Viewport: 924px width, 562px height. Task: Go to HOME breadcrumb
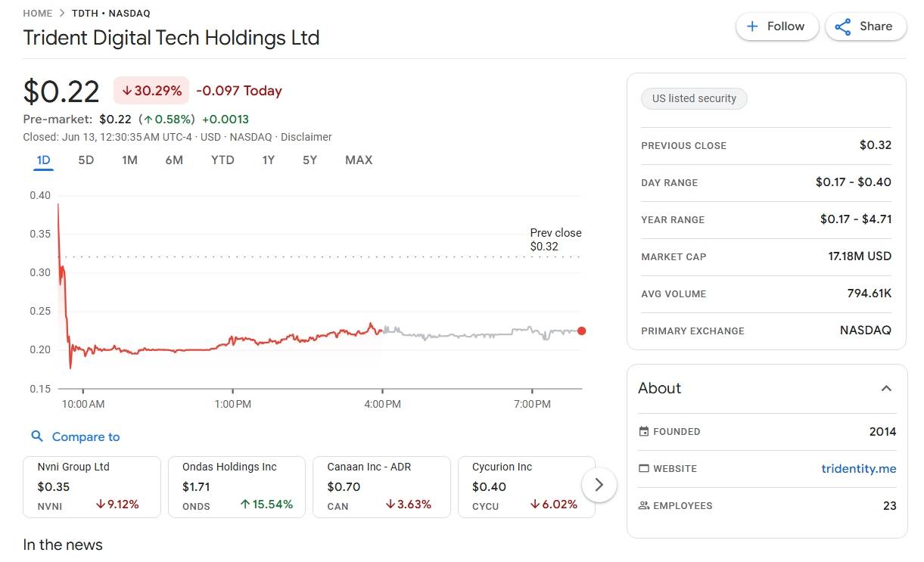38,14
